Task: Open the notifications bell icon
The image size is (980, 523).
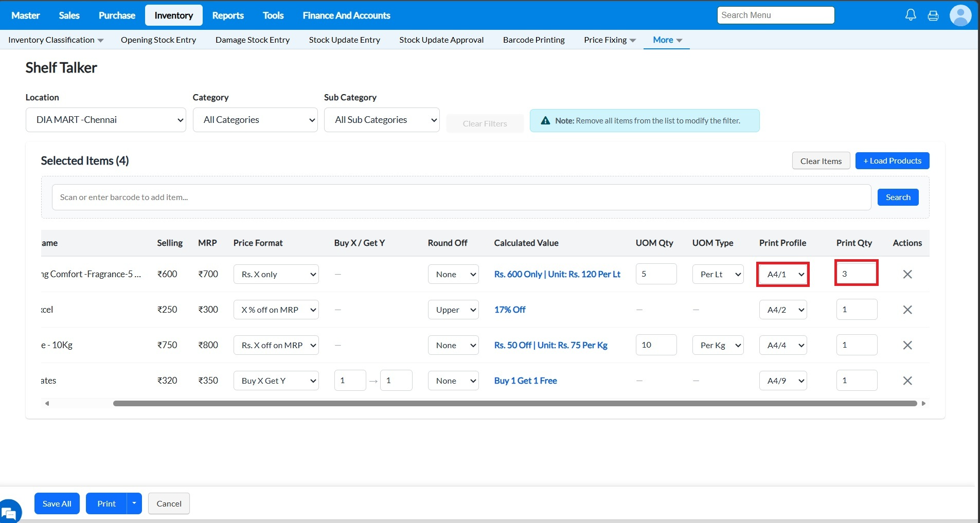Action: point(910,15)
